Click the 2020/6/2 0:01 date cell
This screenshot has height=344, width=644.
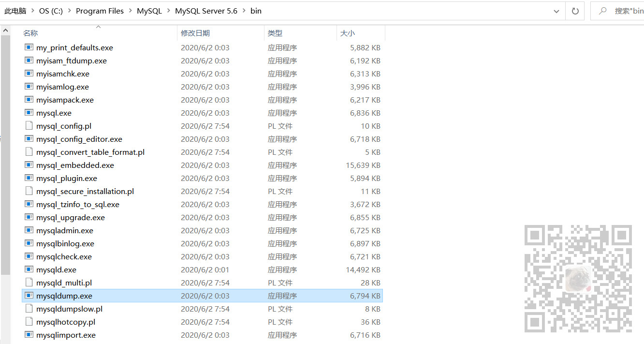tap(205, 269)
